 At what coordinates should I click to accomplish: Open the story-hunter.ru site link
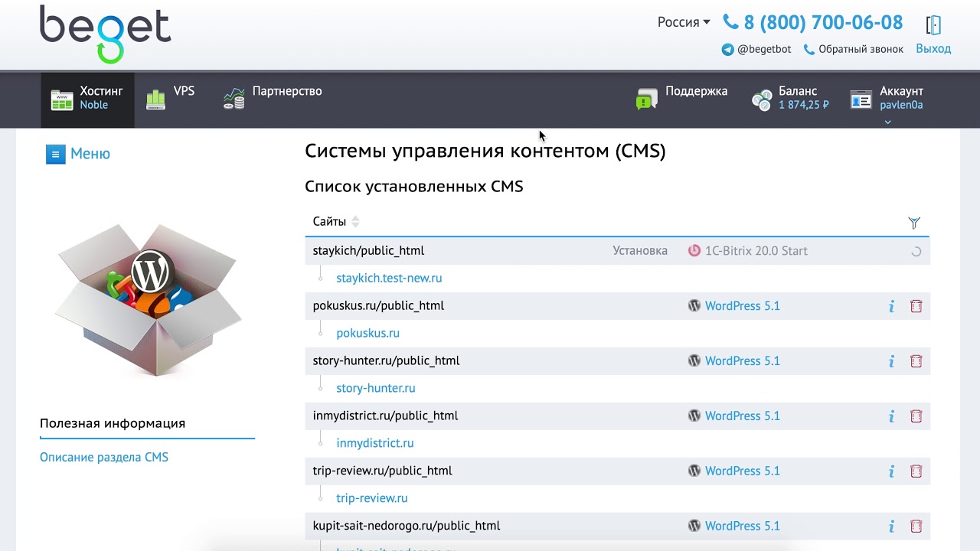[x=376, y=388]
